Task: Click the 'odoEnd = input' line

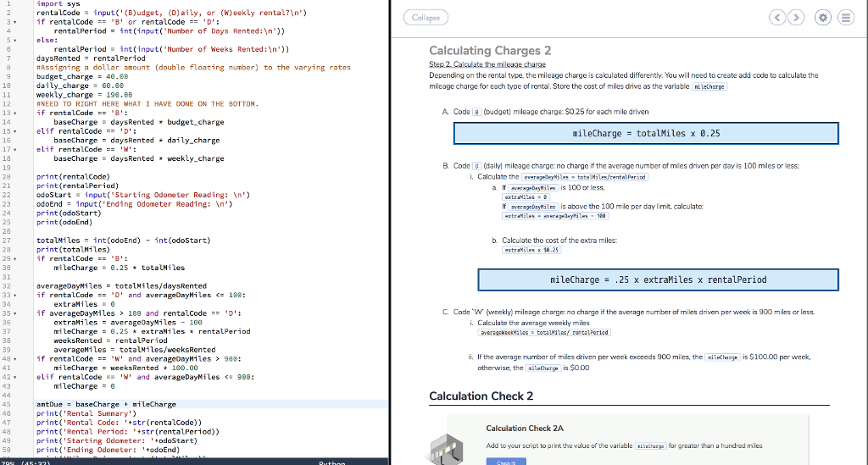Action: (135, 204)
